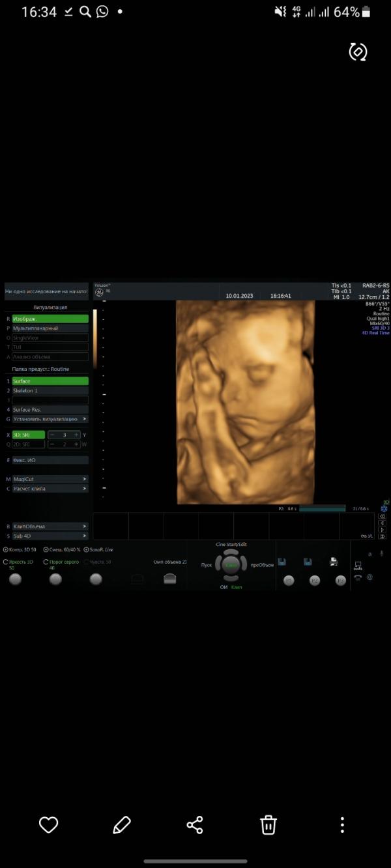Click the bright volume box icon near knobs

point(170,579)
